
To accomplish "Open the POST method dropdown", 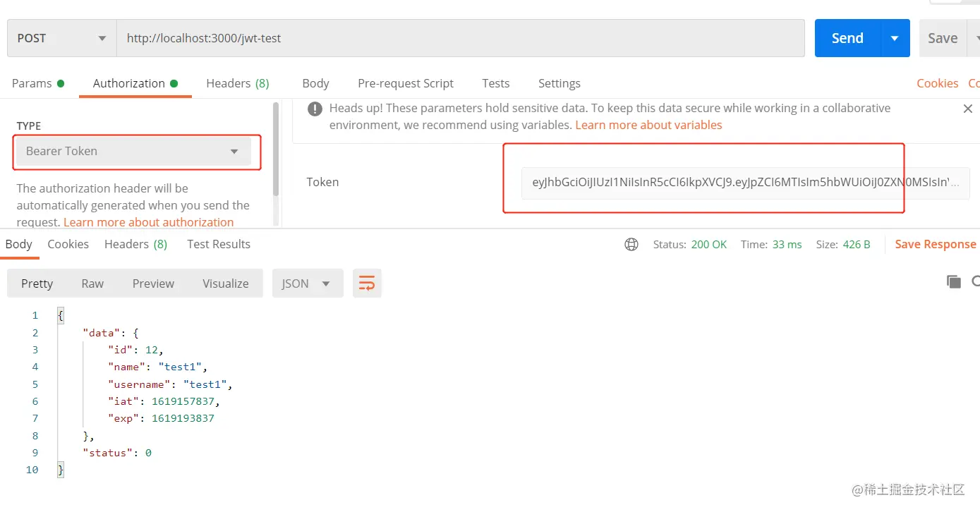I will tap(62, 38).
